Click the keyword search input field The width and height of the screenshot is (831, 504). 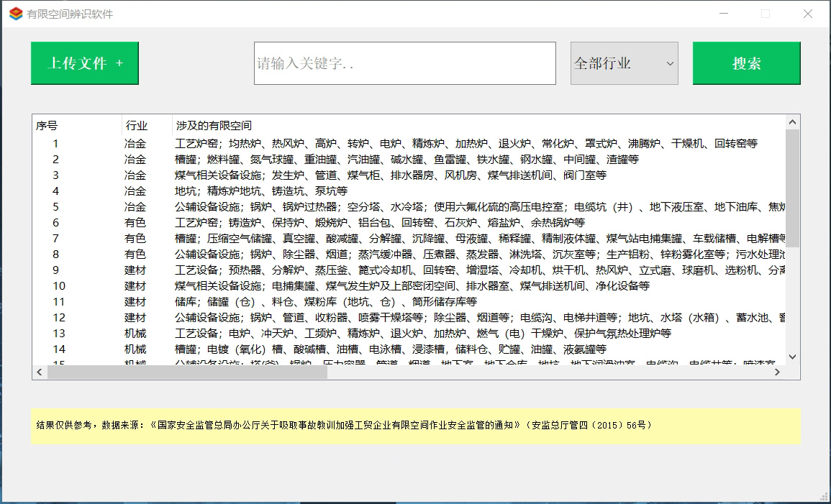[404, 63]
